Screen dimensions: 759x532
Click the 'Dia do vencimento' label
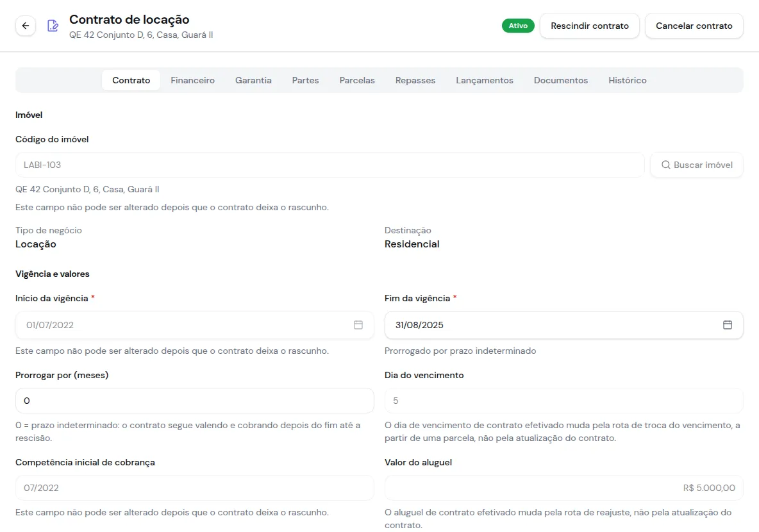tap(424, 375)
